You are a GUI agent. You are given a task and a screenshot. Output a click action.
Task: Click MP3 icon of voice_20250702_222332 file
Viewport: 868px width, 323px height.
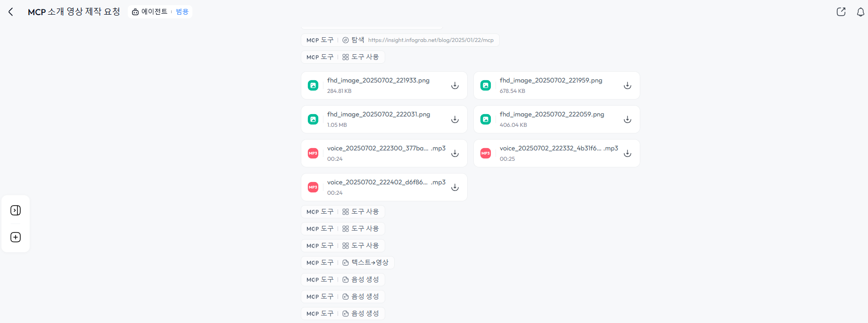click(486, 153)
